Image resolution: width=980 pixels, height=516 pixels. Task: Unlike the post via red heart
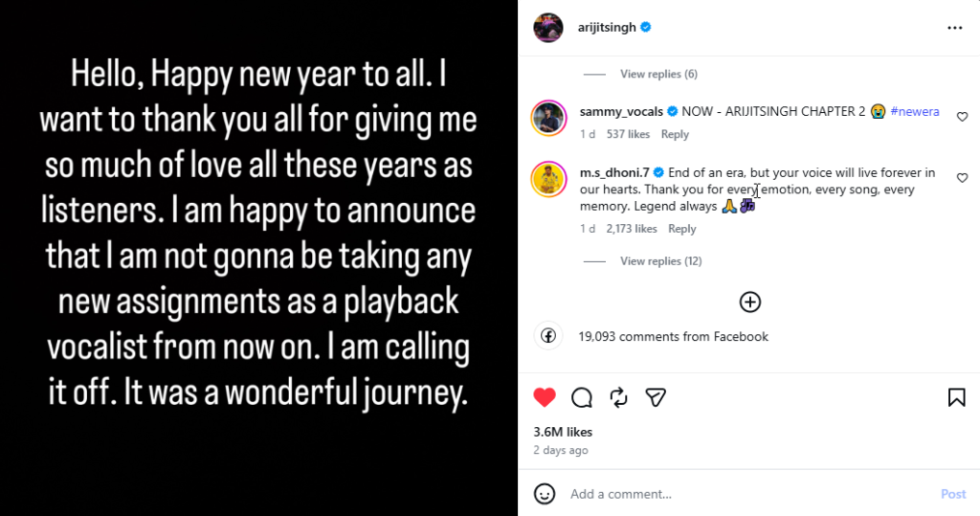pyautogui.click(x=545, y=397)
